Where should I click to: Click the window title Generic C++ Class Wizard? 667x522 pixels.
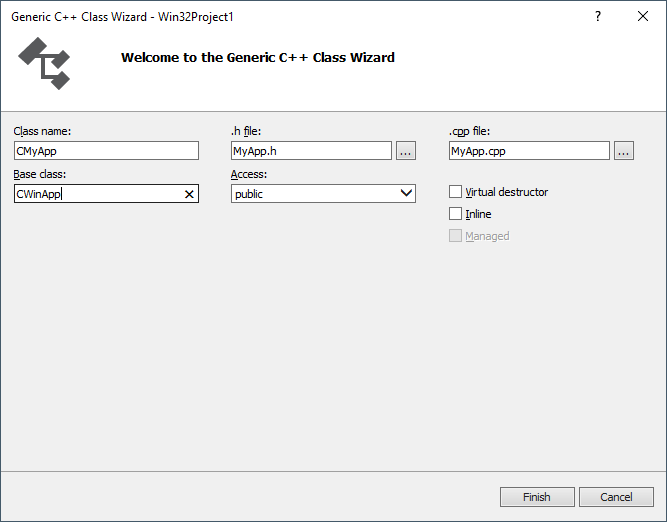click(122, 17)
